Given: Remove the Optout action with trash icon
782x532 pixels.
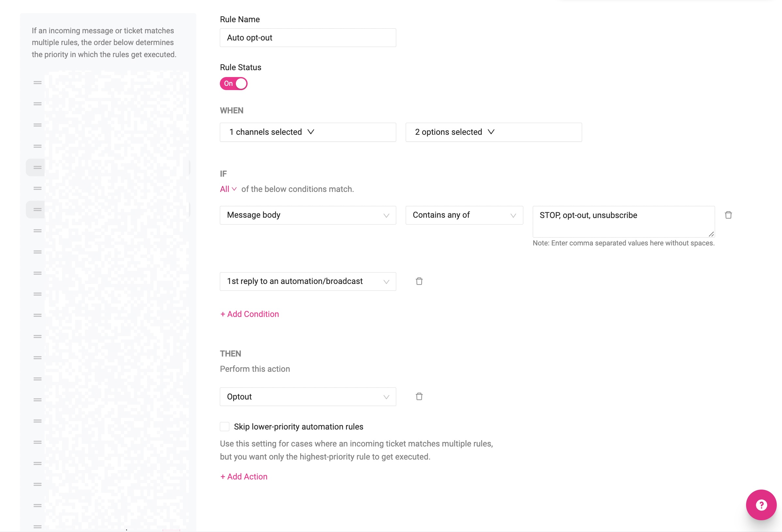Looking at the screenshot, I should [419, 397].
